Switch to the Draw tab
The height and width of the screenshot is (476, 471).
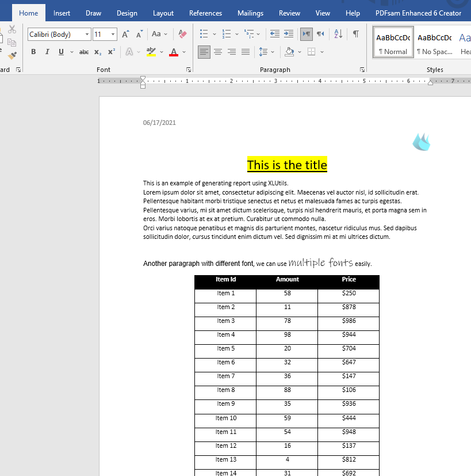pyautogui.click(x=93, y=13)
